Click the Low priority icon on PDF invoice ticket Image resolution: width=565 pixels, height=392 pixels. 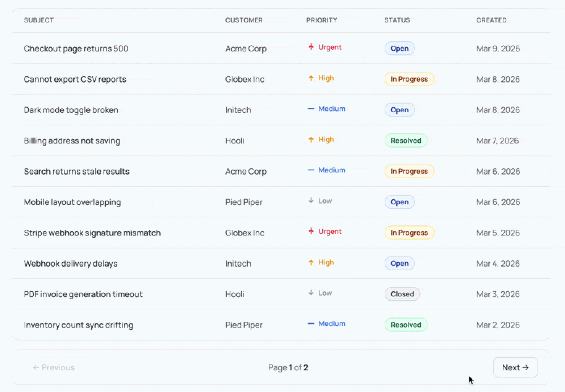click(x=311, y=293)
